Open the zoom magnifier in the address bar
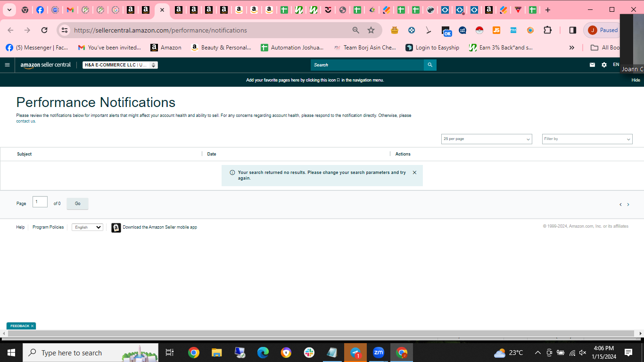644x362 pixels. [356, 30]
